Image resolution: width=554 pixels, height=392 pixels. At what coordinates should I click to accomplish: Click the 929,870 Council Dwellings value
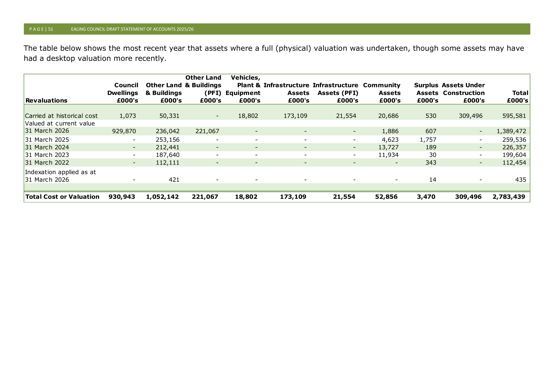click(x=124, y=131)
